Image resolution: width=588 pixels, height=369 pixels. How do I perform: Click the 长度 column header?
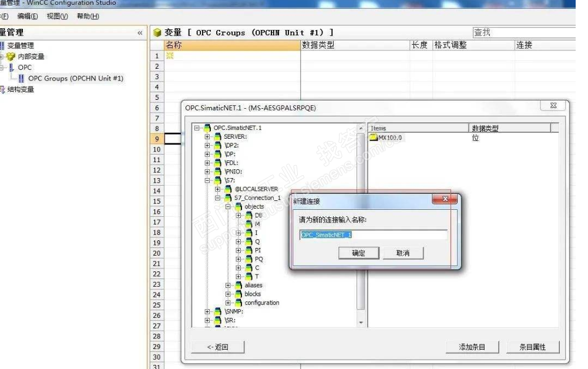pyautogui.click(x=421, y=45)
